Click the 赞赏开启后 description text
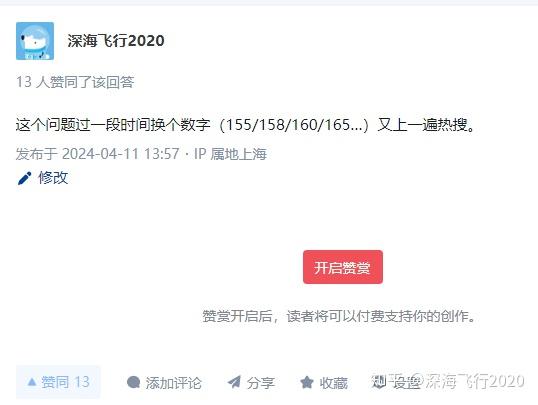Viewport: 538px width, 405px height. tap(339, 316)
